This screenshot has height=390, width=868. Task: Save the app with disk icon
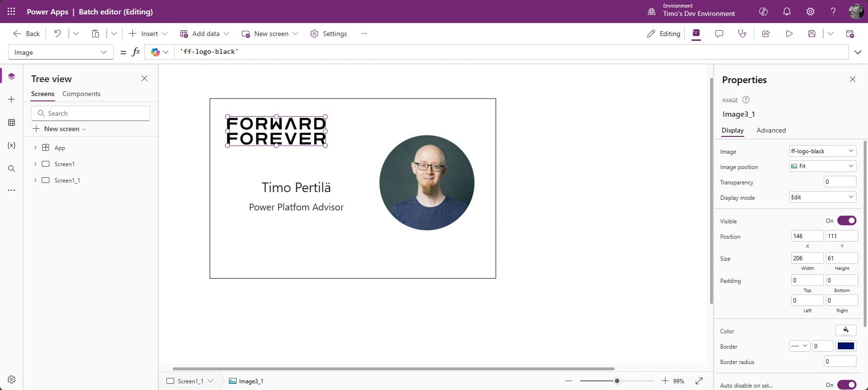[812, 34]
